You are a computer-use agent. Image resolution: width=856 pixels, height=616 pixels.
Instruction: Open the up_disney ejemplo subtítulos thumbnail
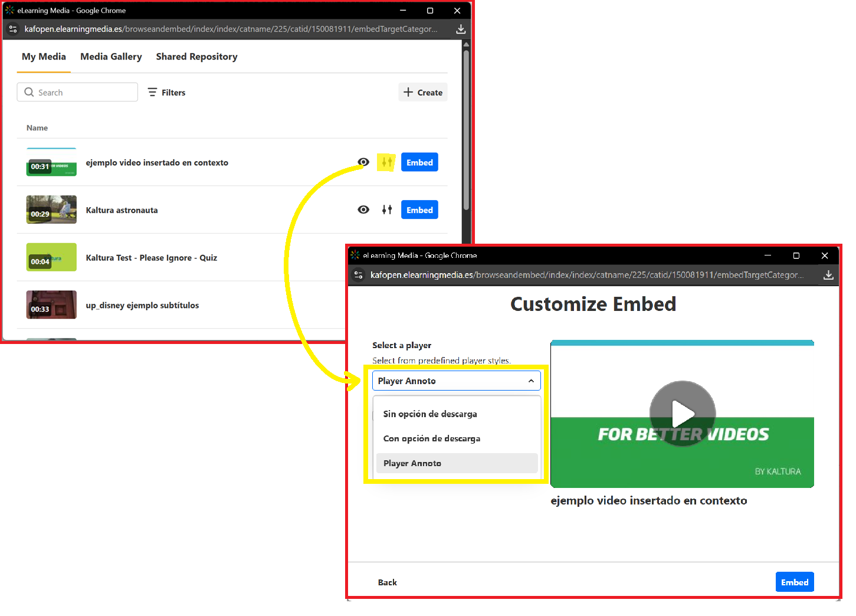[x=51, y=304]
